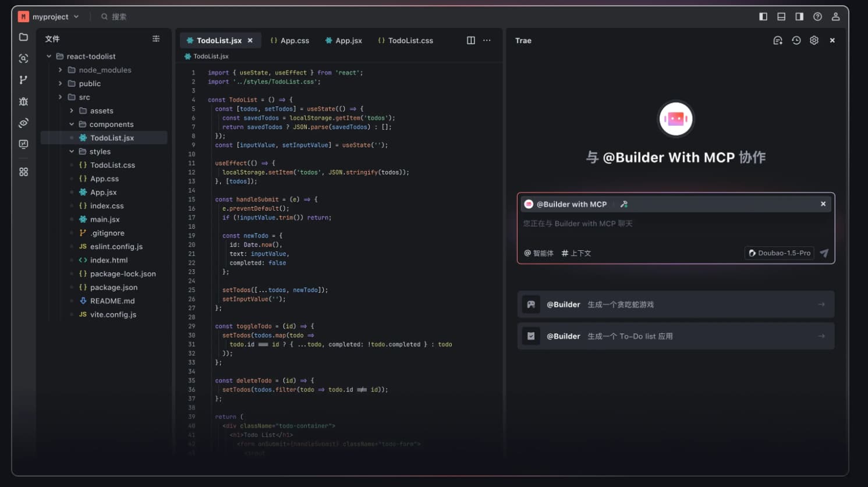Expand the assets folder
868x487 pixels.
point(72,111)
